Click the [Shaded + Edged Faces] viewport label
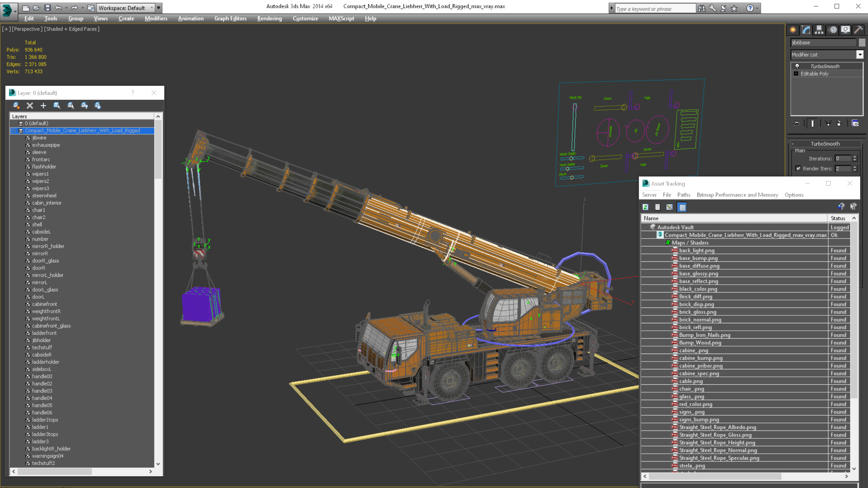Screen dimensions: 868x488 [x=72, y=29]
